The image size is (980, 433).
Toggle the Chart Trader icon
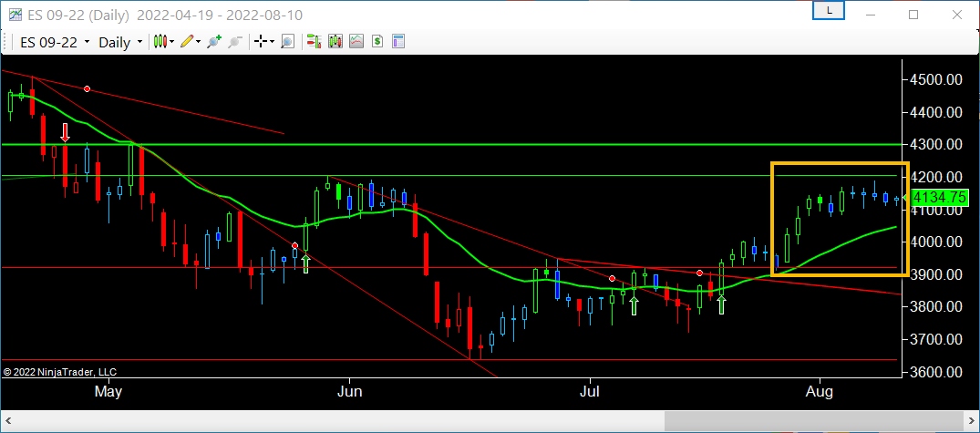(x=314, y=42)
